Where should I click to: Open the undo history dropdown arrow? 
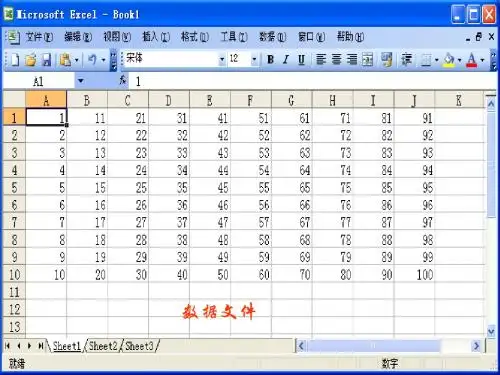[103, 60]
